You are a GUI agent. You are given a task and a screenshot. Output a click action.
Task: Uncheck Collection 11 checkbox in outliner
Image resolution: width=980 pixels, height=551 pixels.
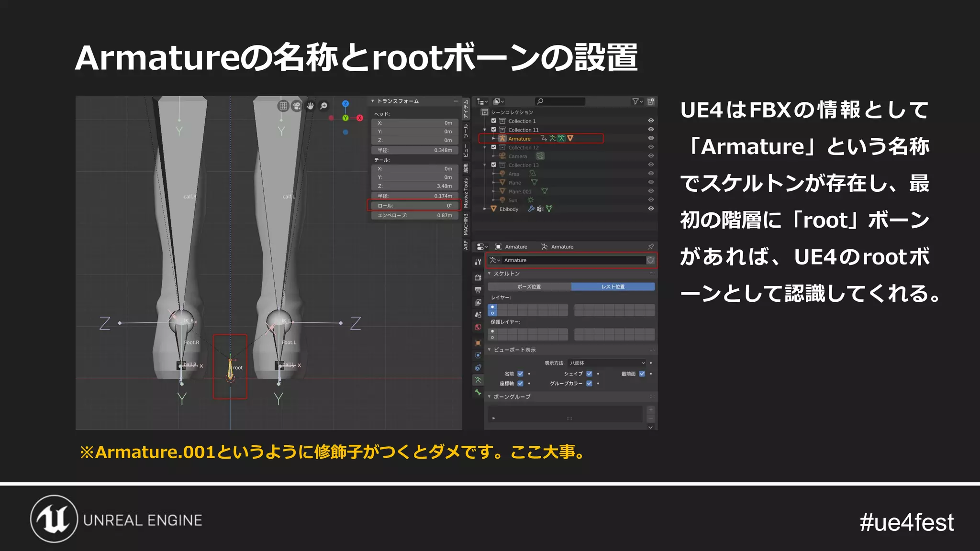click(494, 130)
